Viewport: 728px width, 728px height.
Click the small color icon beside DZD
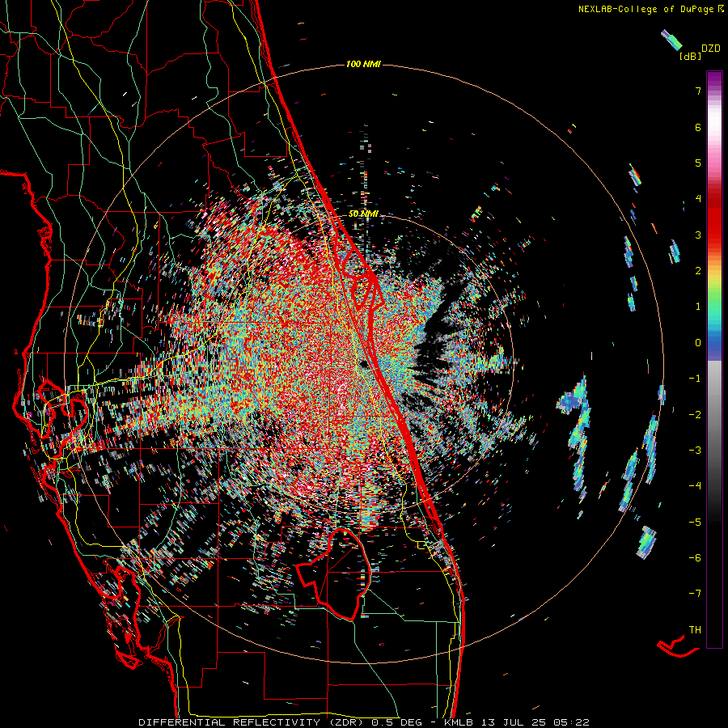coord(672,40)
